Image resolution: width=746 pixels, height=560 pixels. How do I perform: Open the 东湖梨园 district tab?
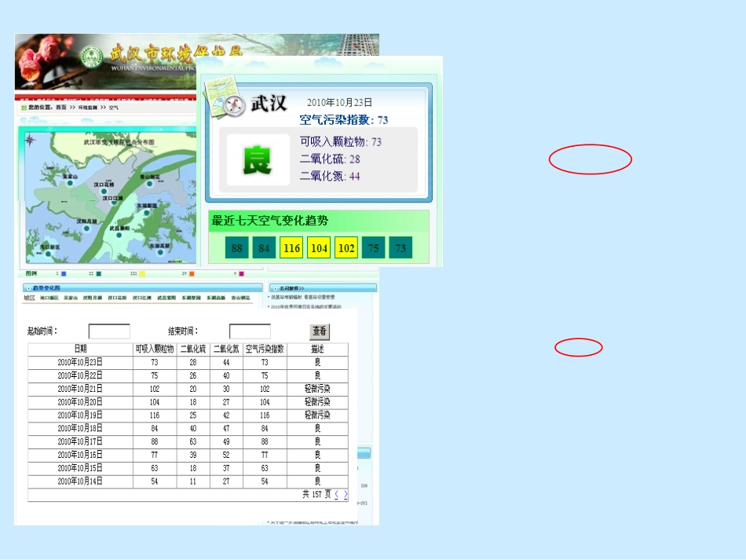click(x=192, y=298)
